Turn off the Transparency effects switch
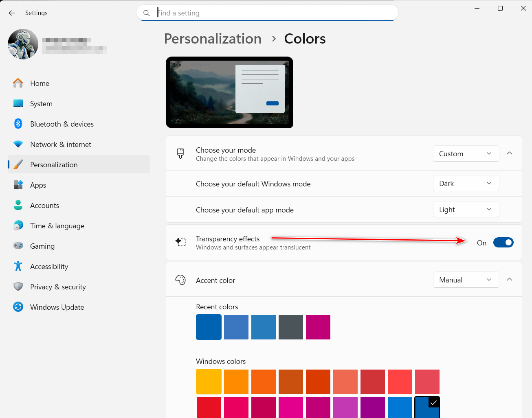This screenshot has height=418, width=532. (x=503, y=243)
